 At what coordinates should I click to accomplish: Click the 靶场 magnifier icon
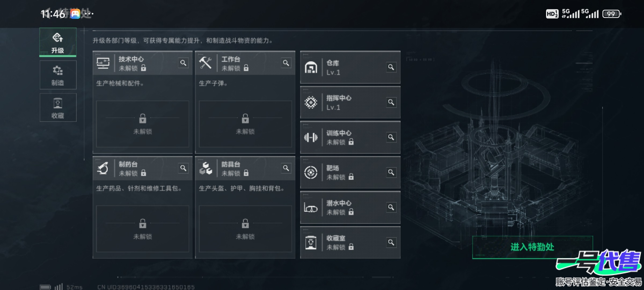click(x=391, y=172)
